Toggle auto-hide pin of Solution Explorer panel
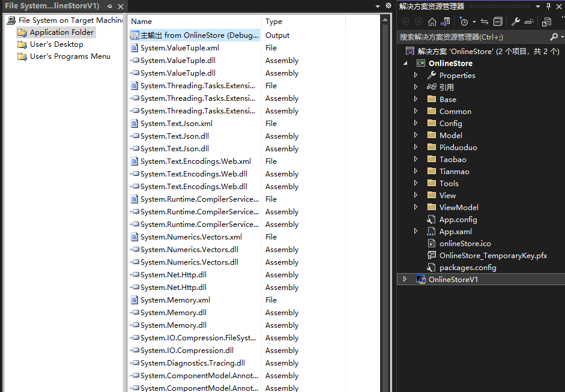The image size is (565, 392). tap(548, 6)
